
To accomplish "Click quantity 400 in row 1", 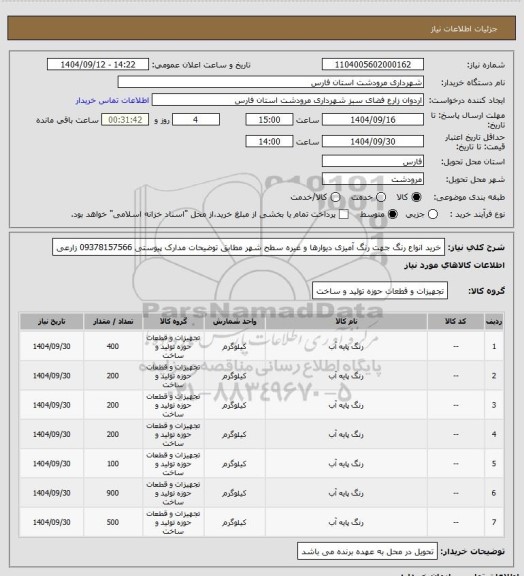I will 113,346.
